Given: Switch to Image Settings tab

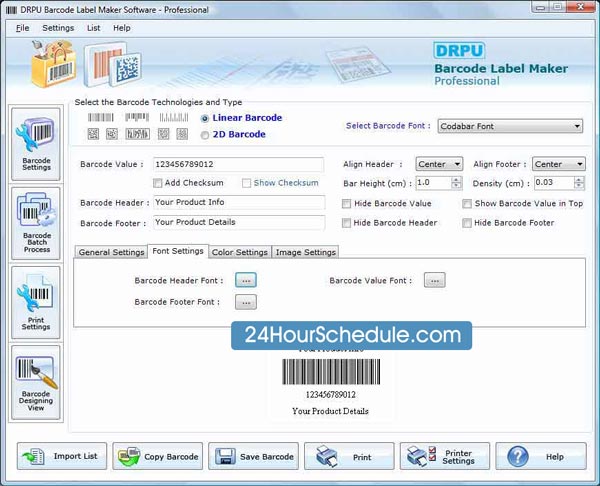Looking at the screenshot, I should click(x=305, y=252).
